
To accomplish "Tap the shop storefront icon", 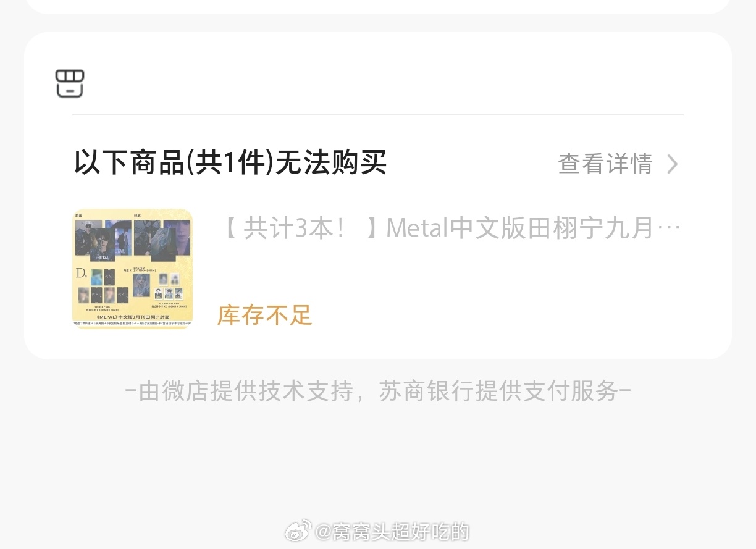I will [70, 83].
